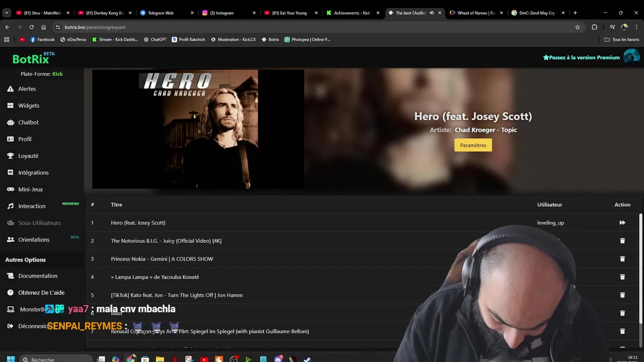
Task: Delete the Turn The Lights Off request
Action: click(622, 295)
